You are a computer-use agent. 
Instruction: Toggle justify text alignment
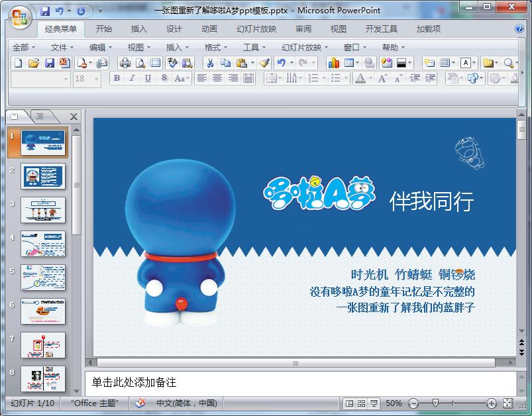pyautogui.click(x=248, y=78)
